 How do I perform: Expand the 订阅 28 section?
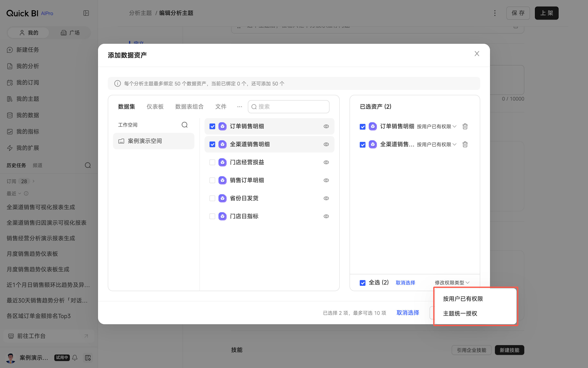(x=21, y=181)
